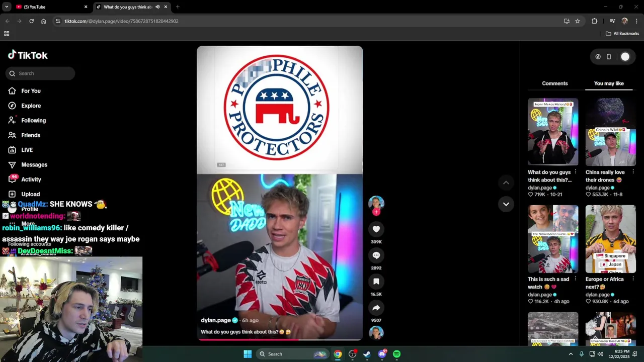644x362 pixels.
Task: Open more options for "This is such a sad"
Action: pyautogui.click(x=576, y=279)
